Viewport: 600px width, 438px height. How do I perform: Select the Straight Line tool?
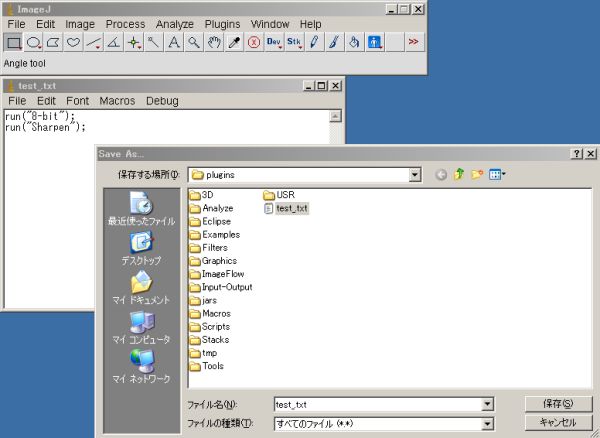click(93, 42)
